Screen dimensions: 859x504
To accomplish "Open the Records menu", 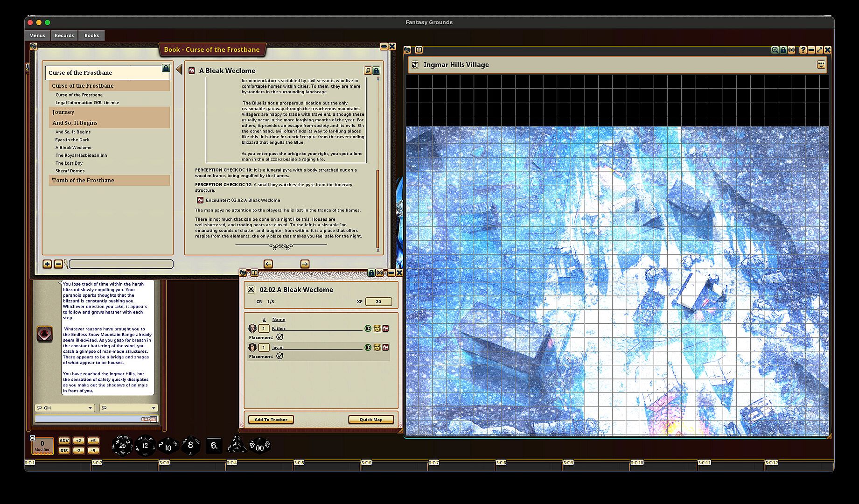I will click(x=64, y=35).
